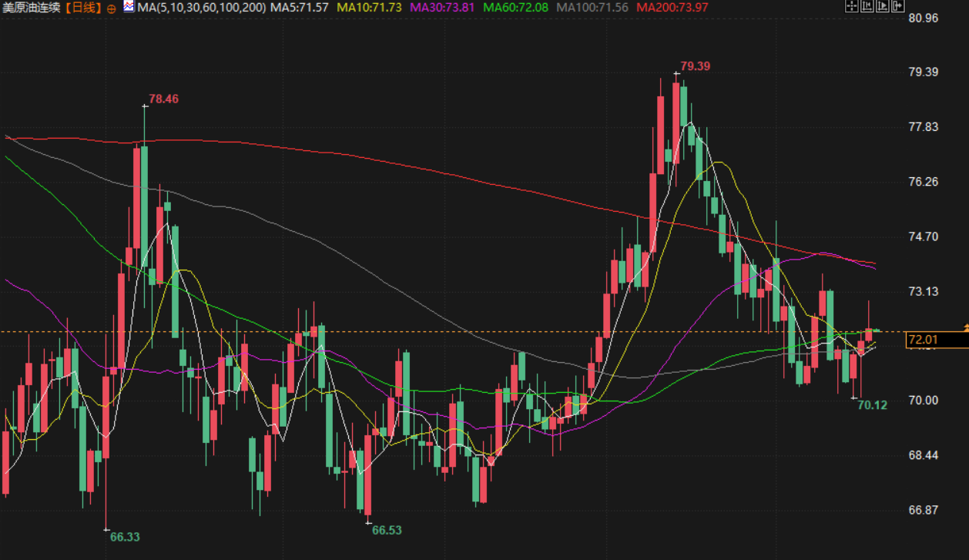Image resolution: width=969 pixels, height=560 pixels.
Task: Click the highlighted 72.01 current price tag
Action: point(937,340)
